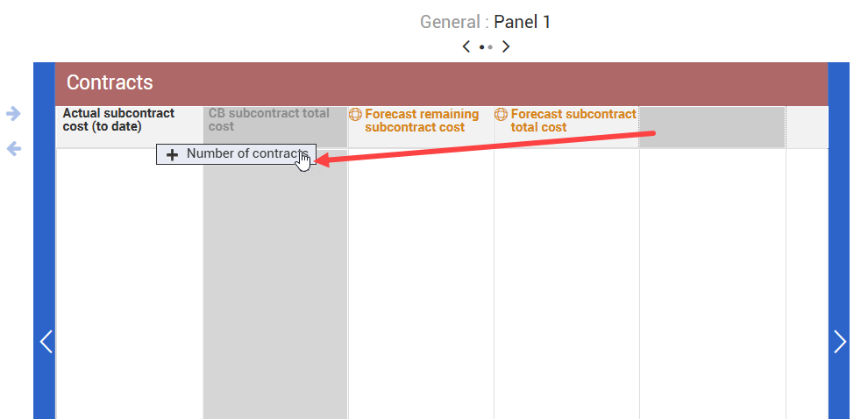Click the panel page dots indicator

pyautogui.click(x=486, y=46)
